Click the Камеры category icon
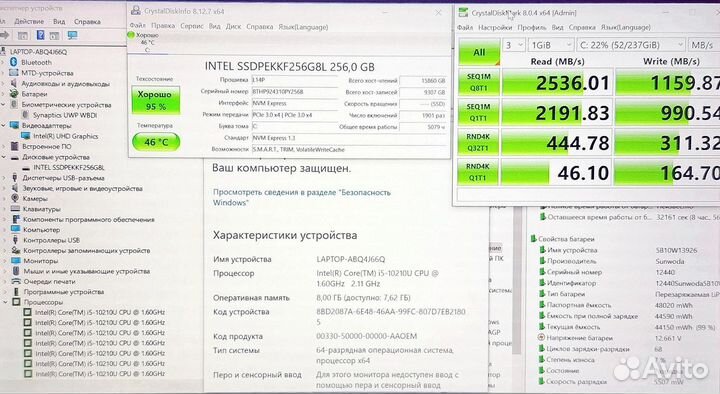The width and height of the screenshot is (720, 394). [x=15, y=198]
